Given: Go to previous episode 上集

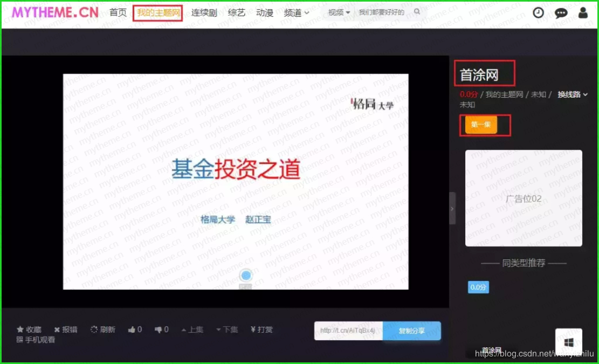Looking at the screenshot, I should [x=192, y=329].
